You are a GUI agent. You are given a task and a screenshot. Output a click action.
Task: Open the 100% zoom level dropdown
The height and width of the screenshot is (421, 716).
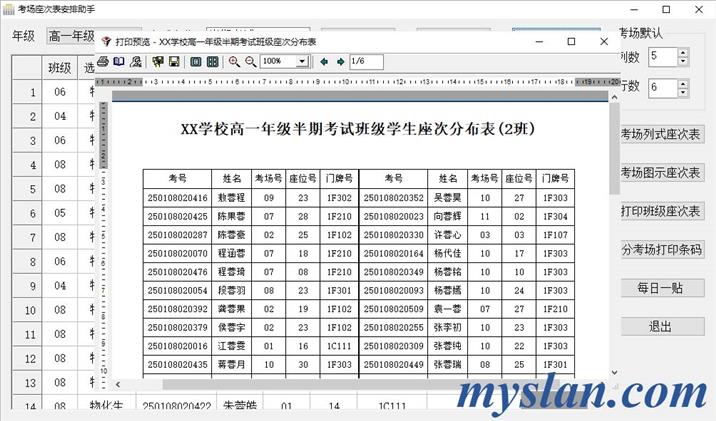[301, 61]
